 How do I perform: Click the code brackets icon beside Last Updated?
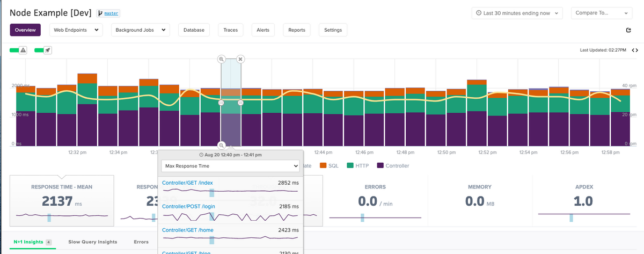click(x=634, y=50)
